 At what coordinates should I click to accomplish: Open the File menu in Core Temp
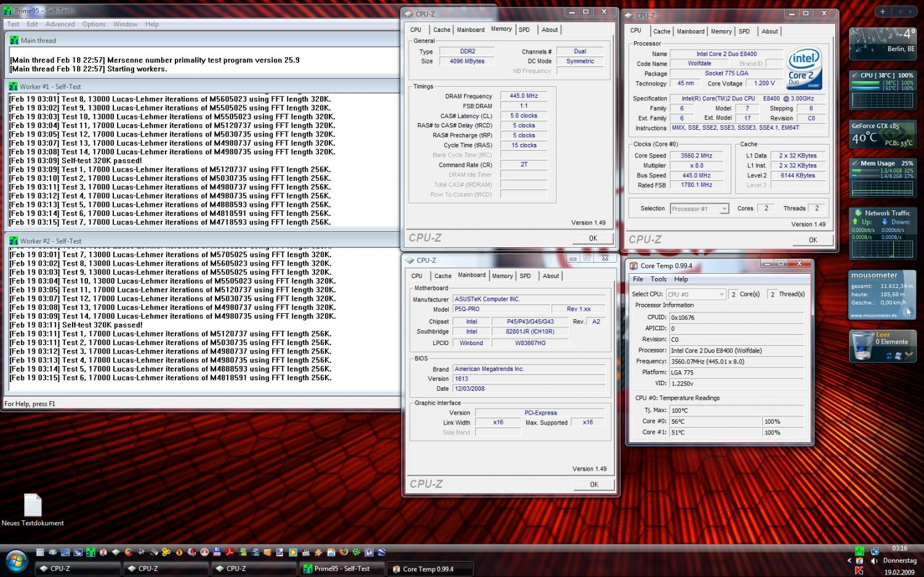[x=638, y=279]
